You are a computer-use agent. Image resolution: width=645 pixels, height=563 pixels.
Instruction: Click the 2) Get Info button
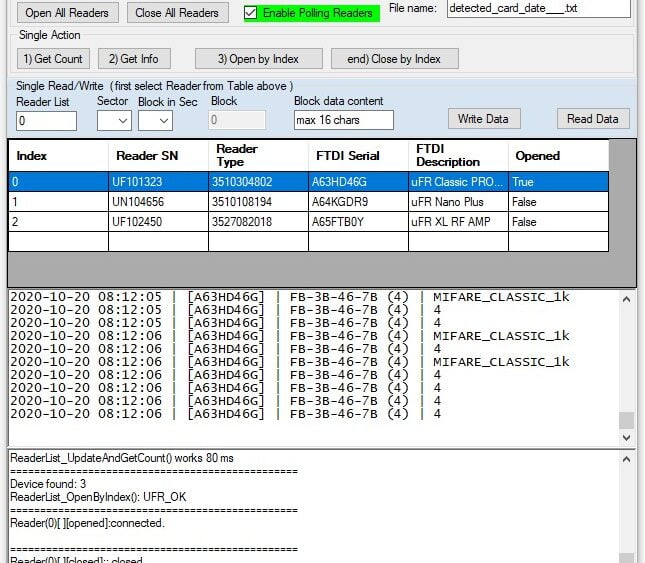click(x=134, y=59)
